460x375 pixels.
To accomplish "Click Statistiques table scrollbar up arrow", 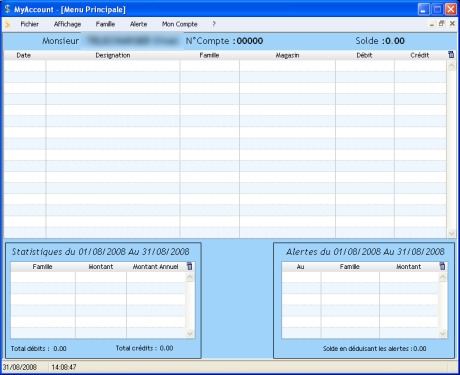I will click(x=190, y=277).
